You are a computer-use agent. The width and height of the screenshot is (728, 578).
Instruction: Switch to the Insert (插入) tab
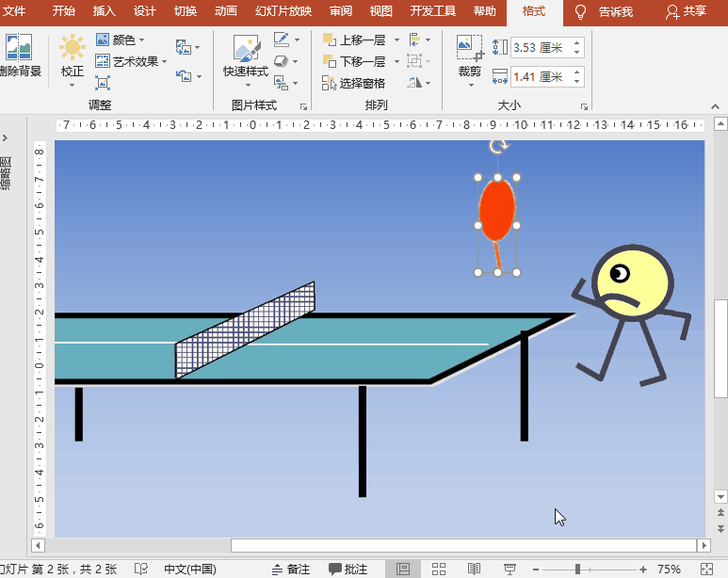104,11
